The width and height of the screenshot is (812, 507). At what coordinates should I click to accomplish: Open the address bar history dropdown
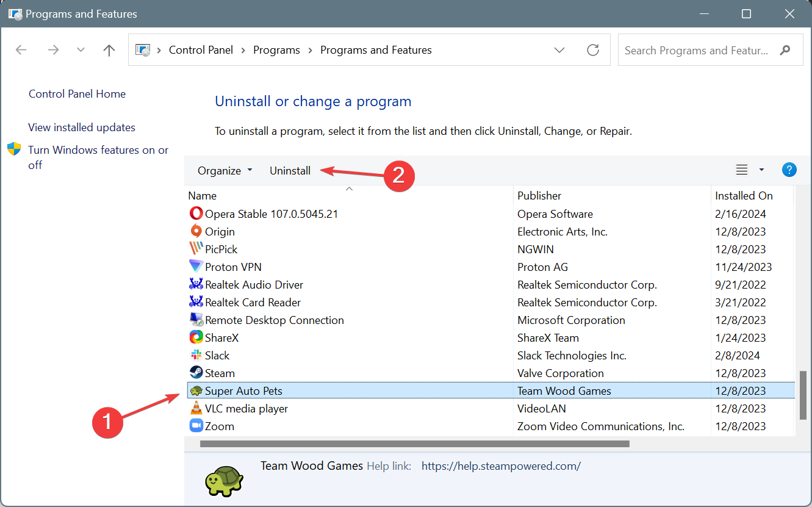click(559, 50)
